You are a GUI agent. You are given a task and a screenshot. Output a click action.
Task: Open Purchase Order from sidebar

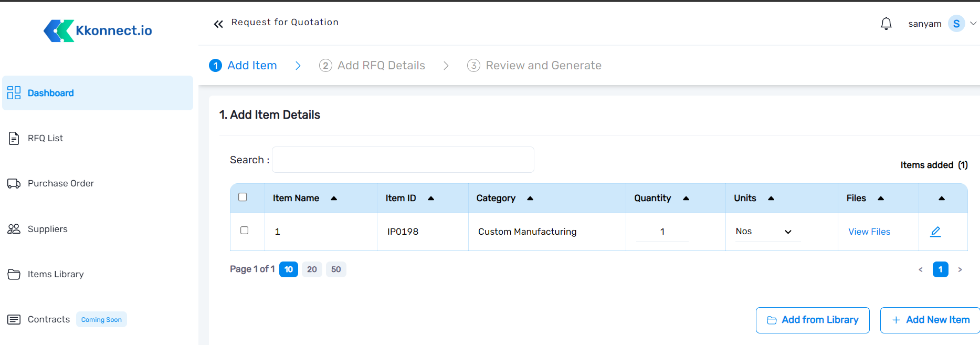(60, 183)
